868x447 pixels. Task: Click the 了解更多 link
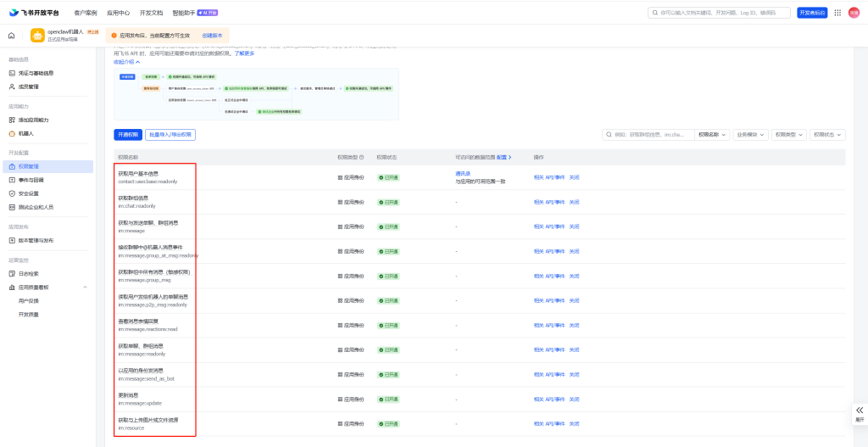tap(244, 53)
